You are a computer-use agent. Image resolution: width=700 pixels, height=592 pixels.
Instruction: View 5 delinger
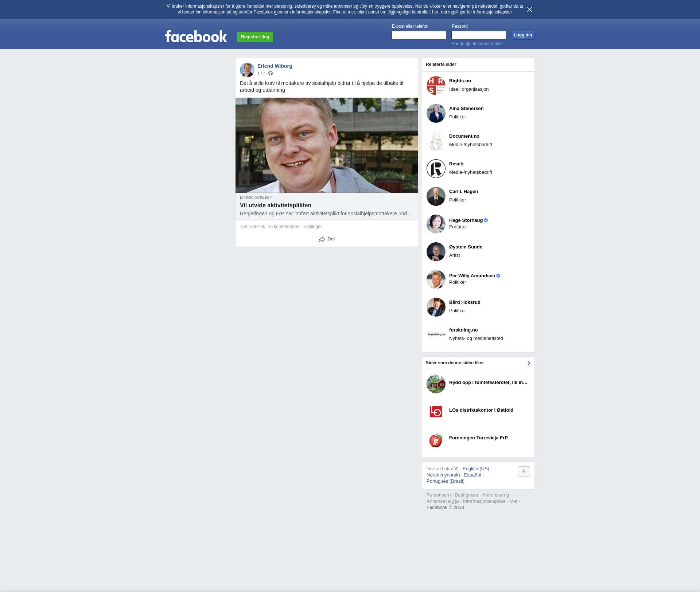[312, 227]
